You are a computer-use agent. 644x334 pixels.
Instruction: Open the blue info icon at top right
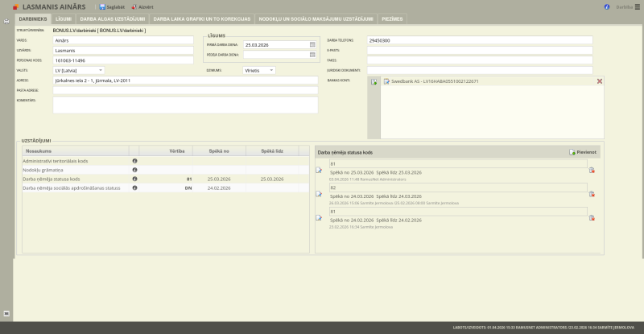pyautogui.click(x=606, y=6)
